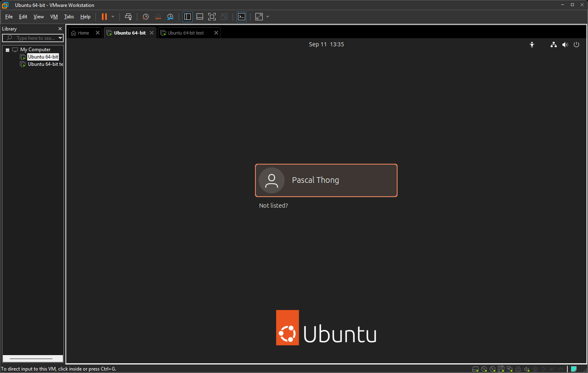Open the message log note icon

pyautogui.click(x=574, y=369)
